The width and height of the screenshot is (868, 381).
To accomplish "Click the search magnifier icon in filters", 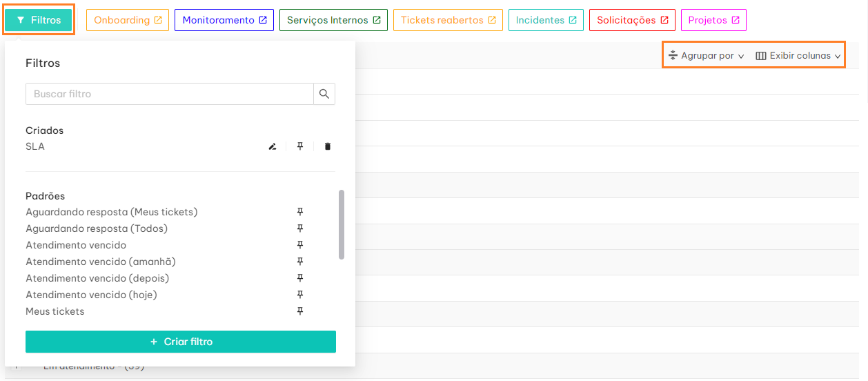I will [324, 94].
